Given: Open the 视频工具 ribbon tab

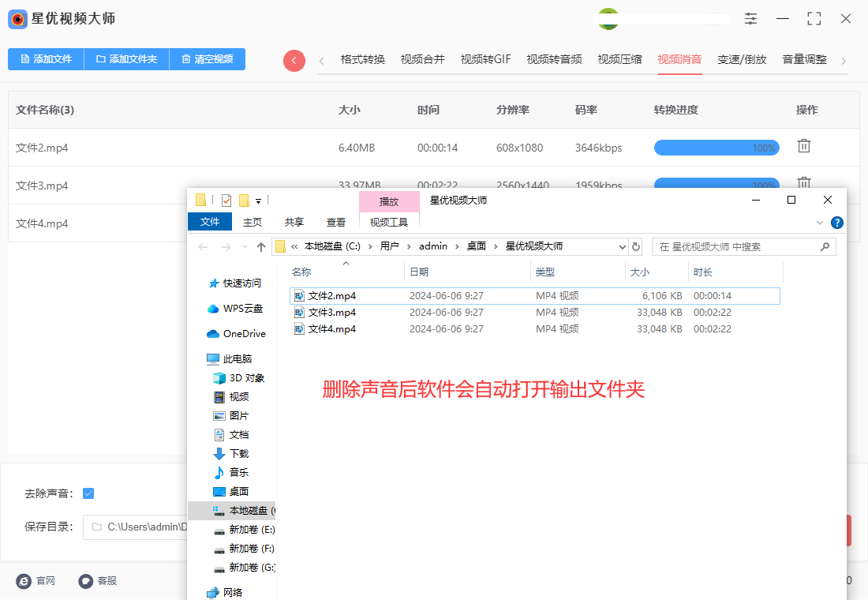Looking at the screenshot, I should (x=388, y=222).
